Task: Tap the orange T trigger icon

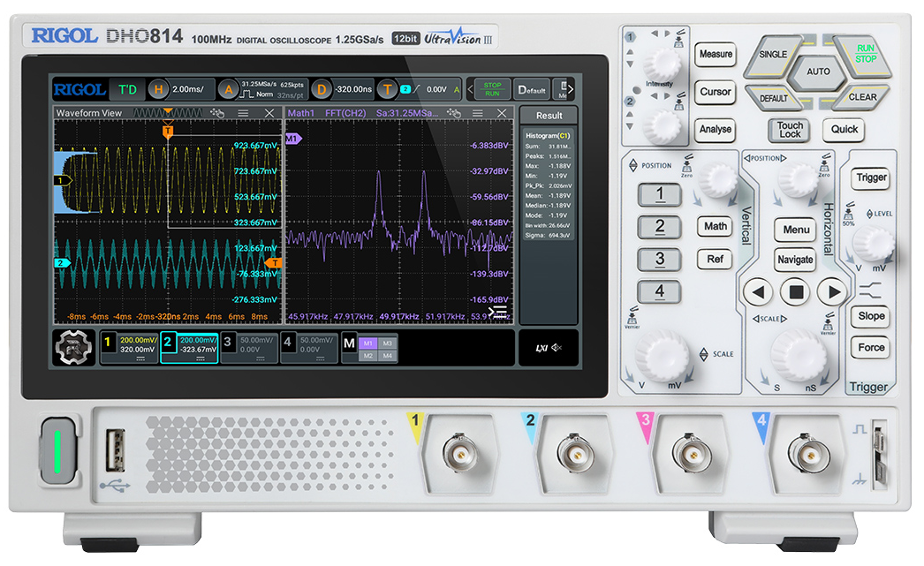Action: (x=387, y=89)
